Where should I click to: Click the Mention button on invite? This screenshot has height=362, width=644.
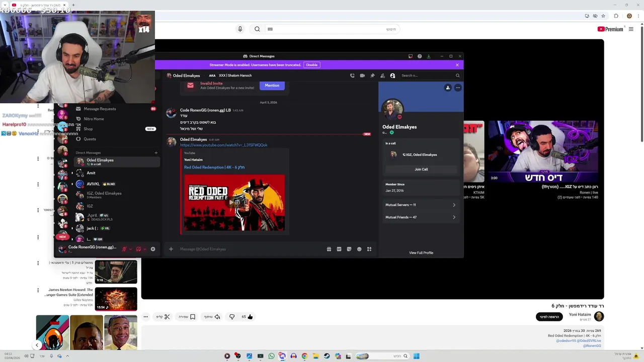pyautogui.click(x=272, y=85)
